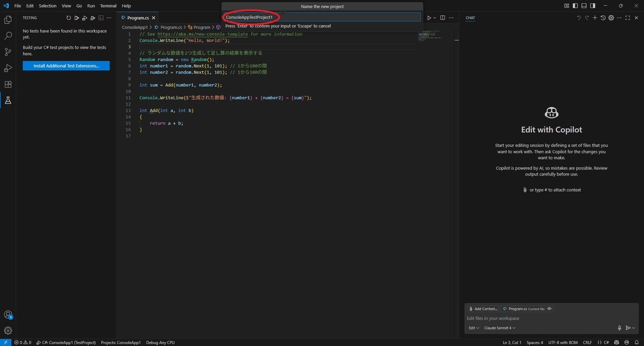Click Install Additional Test Extensions button
The width and height of the screenshot is (644, 346).
tap(66, 66)
